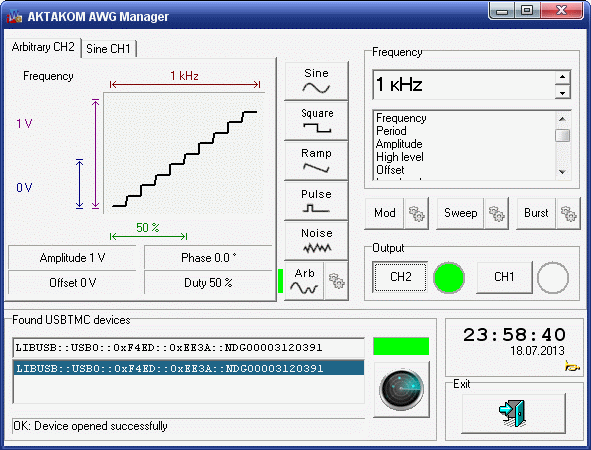The width and height of the screenshot is (591, 450).
Task: Toggle the green CH2 output indicator
Action: click(449, 278)
